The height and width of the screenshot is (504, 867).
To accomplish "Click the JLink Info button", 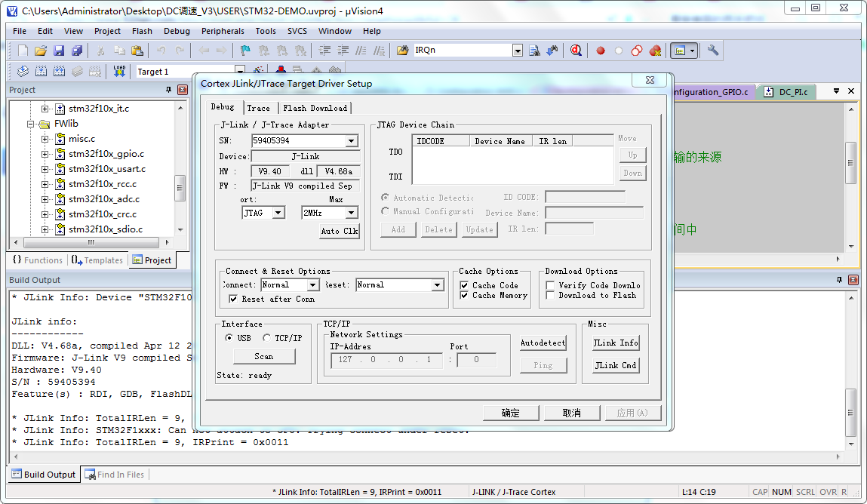I will [x=616, y=343].
